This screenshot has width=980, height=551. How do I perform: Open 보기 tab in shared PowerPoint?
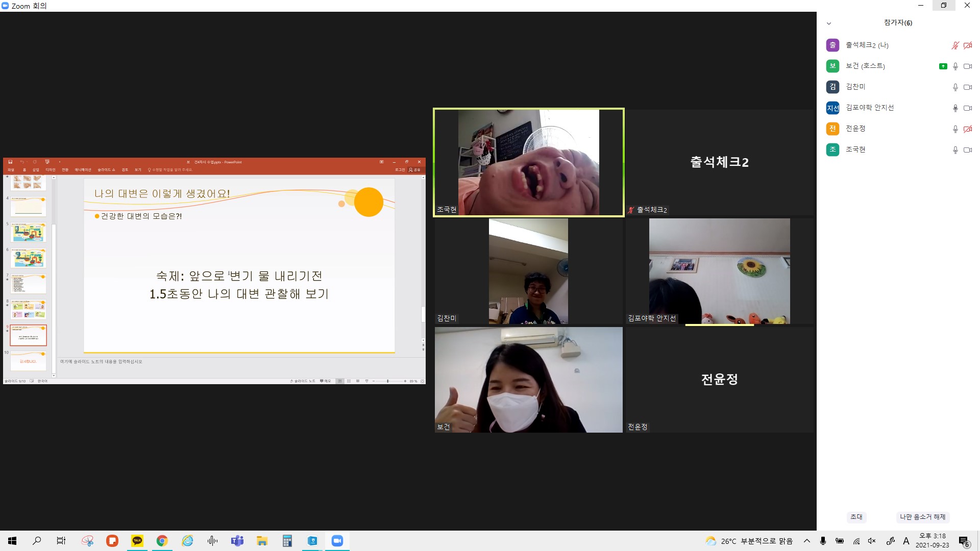tap(138, 170)
